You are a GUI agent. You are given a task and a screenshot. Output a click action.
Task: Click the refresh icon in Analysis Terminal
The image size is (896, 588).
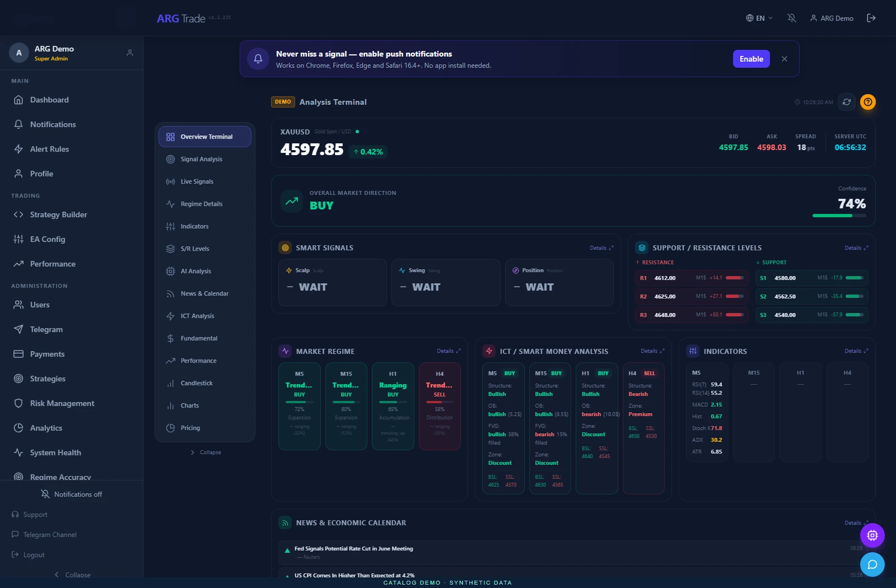[x=847, y=102]
